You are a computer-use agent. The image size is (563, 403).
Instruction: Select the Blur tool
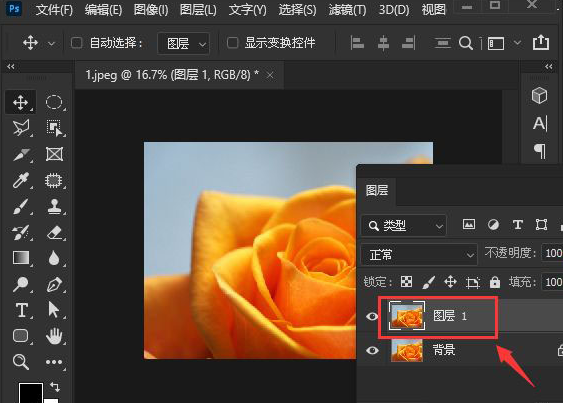click(x=54, y=258)
